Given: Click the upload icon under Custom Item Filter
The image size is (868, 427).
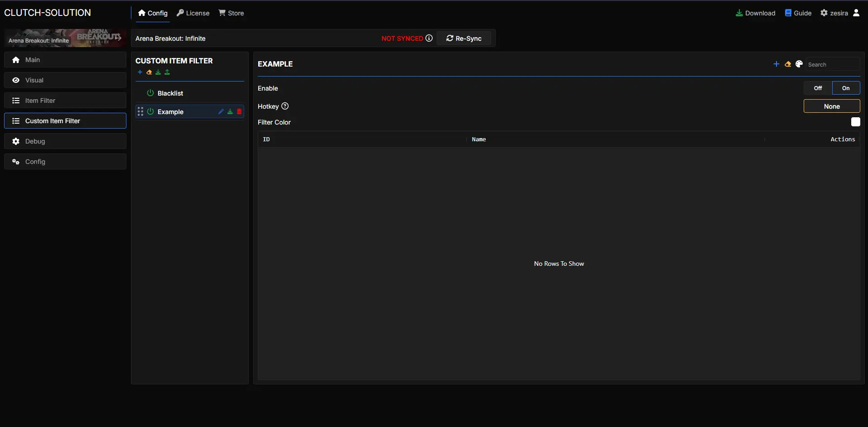Looking at the screenshot, I should click(x=167, y=72).
